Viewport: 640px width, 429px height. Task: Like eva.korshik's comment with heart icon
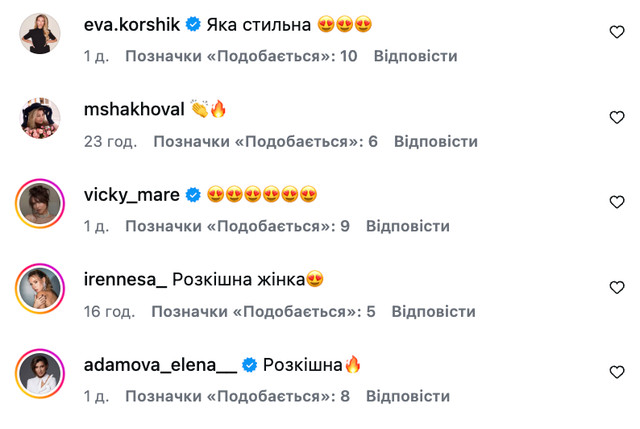617,33
